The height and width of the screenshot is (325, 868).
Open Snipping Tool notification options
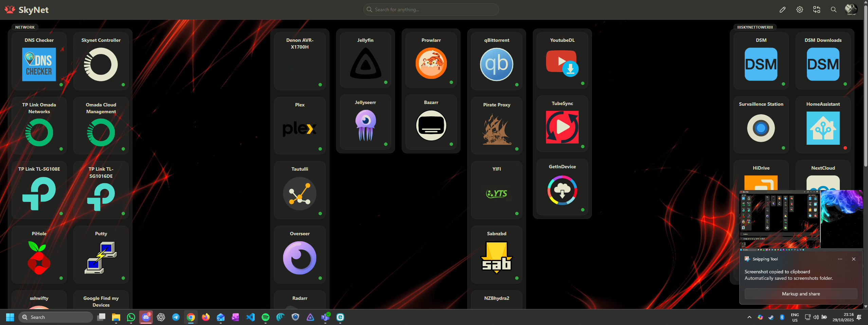[x=840, y=259]
